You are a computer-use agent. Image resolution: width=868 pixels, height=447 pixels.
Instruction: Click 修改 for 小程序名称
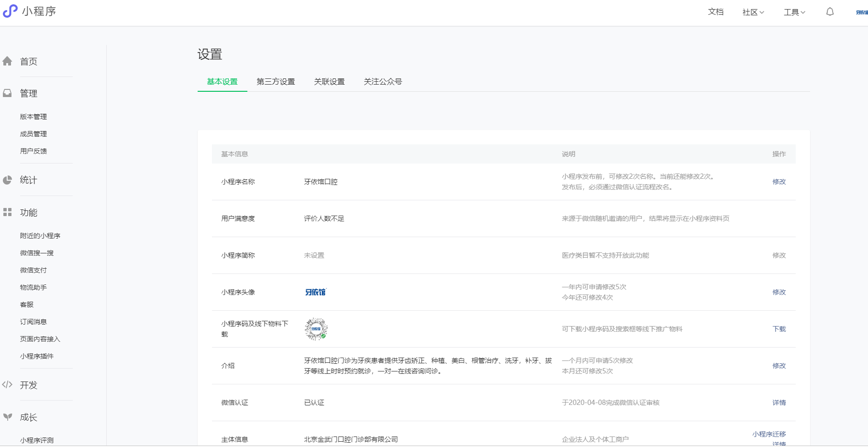point(779,182)
